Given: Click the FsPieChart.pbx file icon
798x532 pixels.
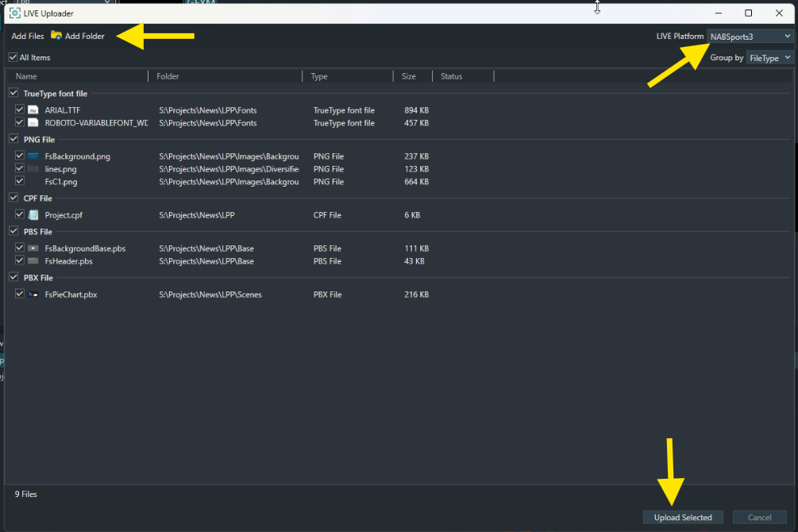Looking at the screenshot, I should (33, 295).
